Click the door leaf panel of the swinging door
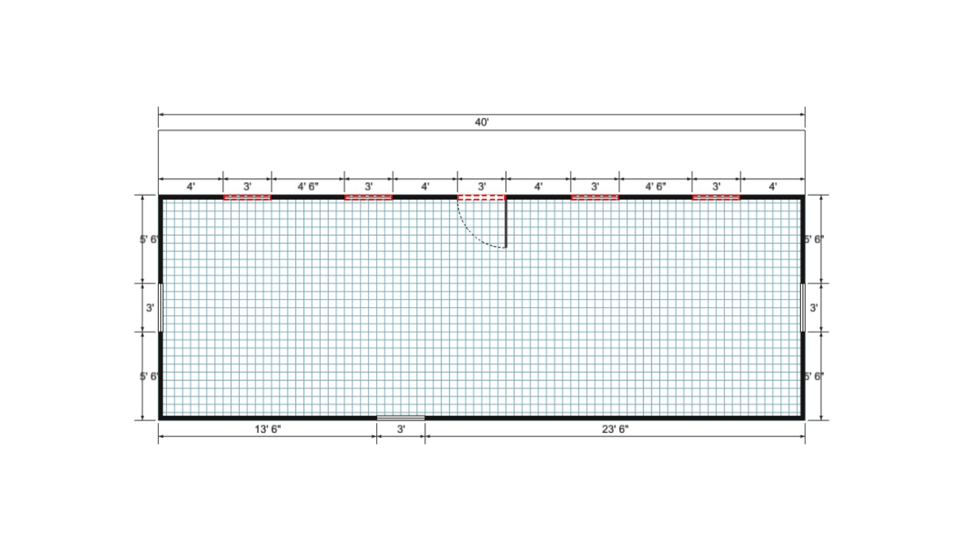Image resolution: width=980 pixels, height=551 pixels. tap(506, 223)
